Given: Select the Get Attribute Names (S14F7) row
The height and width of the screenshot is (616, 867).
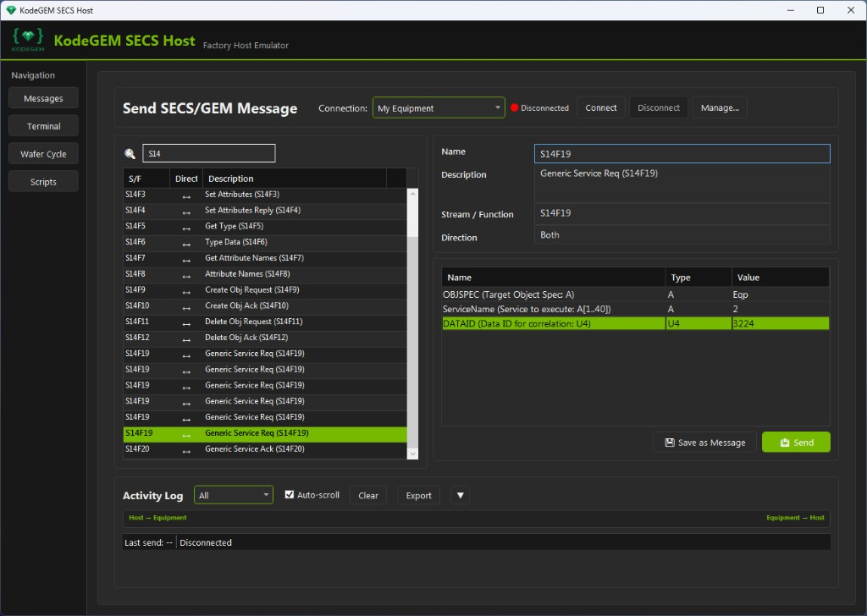Looking at the screenshot, I should click(265, 258).
